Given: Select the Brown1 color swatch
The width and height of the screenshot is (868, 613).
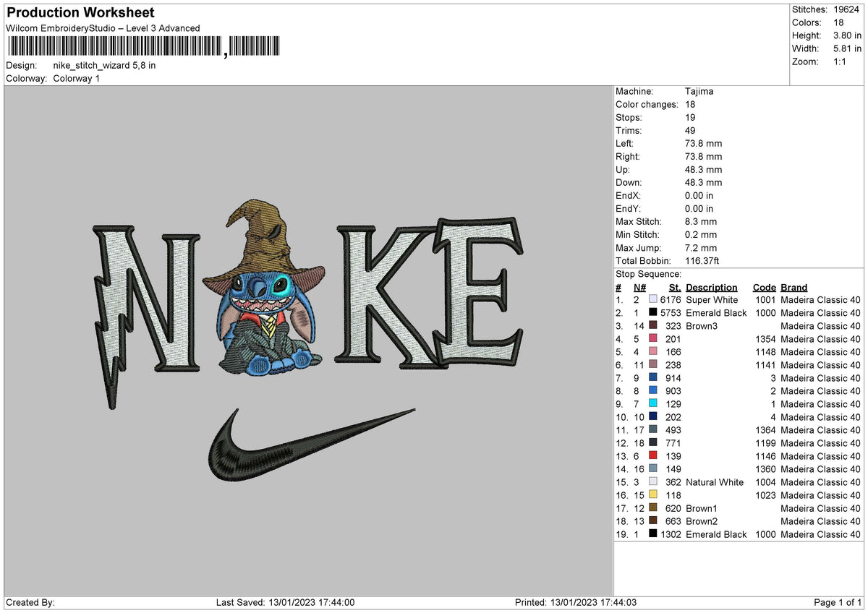Looking at the screenshot, I should 653,508.
